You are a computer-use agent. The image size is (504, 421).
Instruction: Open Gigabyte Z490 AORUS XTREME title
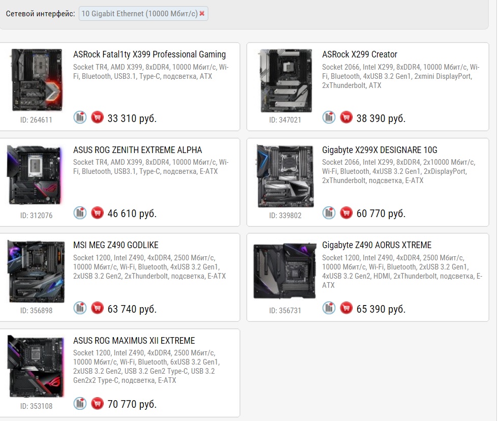coord(376,245)
